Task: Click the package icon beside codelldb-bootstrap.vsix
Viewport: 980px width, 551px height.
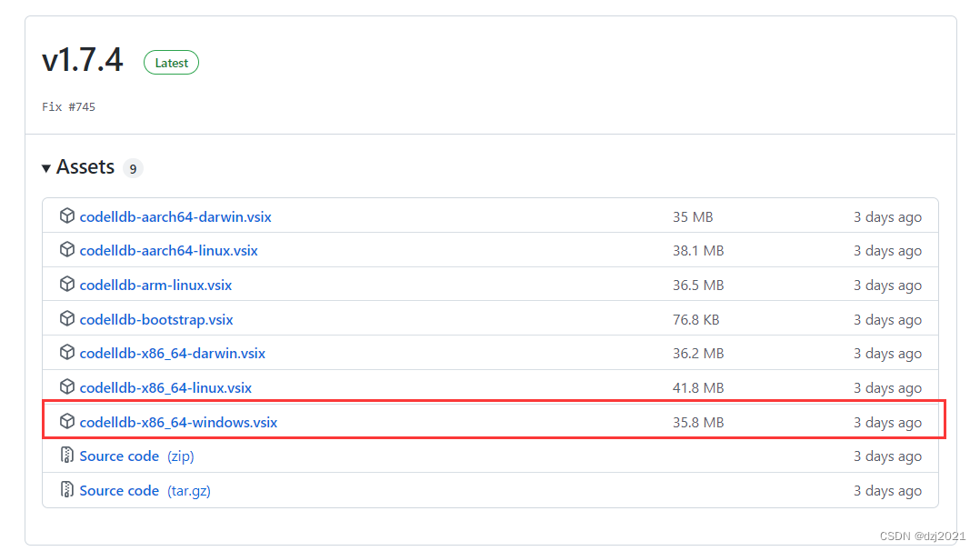Action: [x=67, y=319]
